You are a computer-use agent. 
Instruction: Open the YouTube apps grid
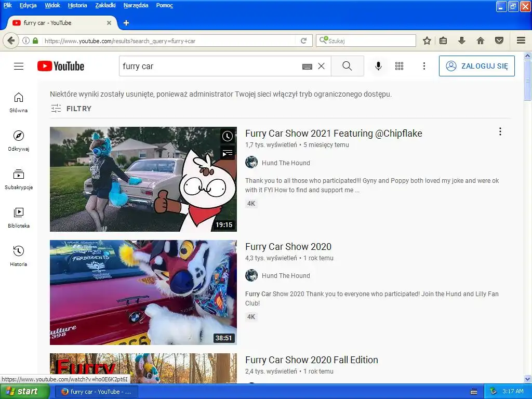pyautogui.click(x=400, y=66)
